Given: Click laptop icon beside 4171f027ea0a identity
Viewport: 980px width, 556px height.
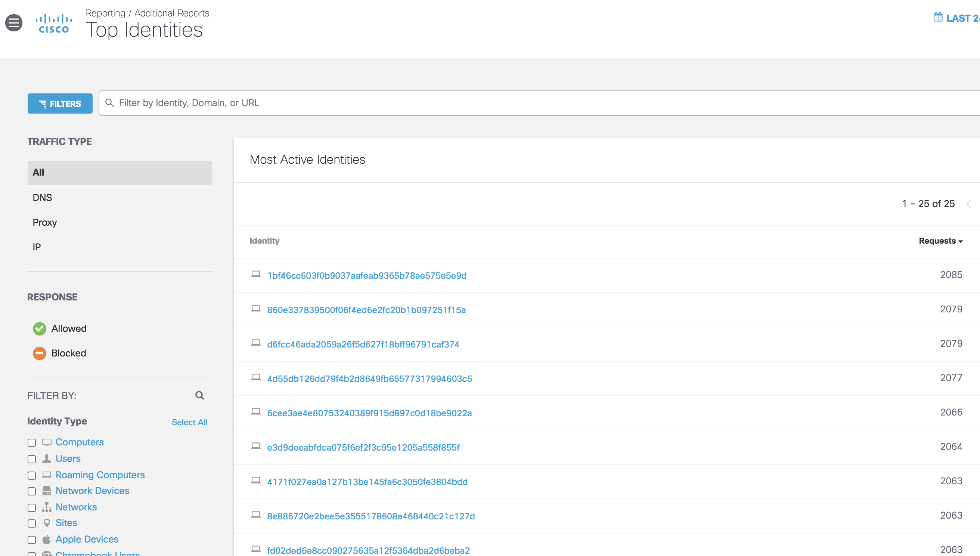Looking at the screenshot, I should coord(256,481).
